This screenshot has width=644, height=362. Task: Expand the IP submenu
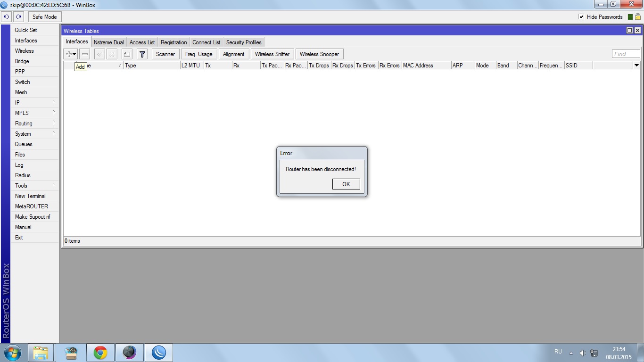[x=35, y=103]
